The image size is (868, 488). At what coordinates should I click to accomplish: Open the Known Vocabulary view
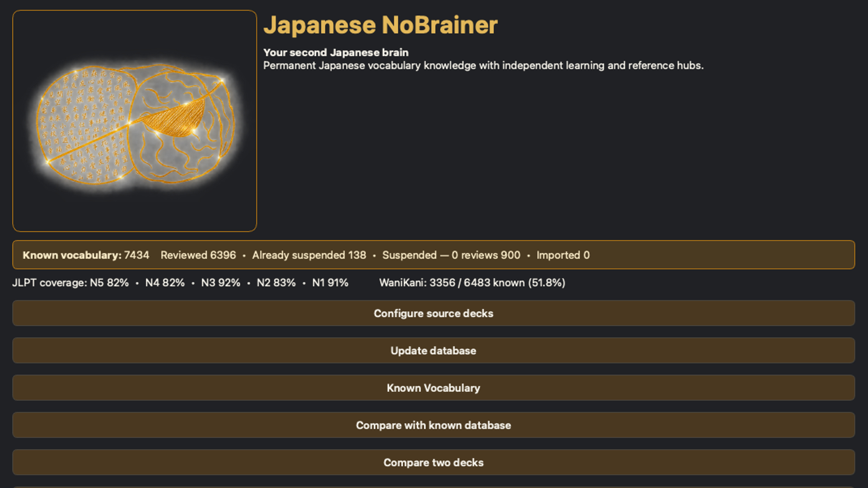coord(433,388)
